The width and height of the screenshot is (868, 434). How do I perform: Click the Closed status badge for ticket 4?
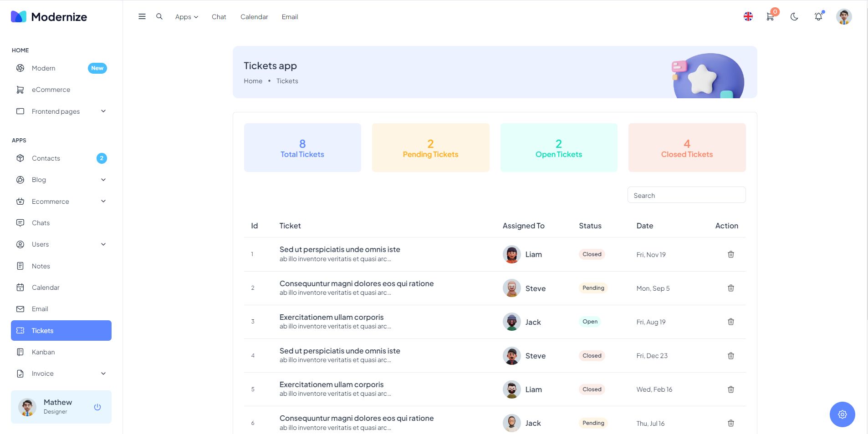(592, 356)
